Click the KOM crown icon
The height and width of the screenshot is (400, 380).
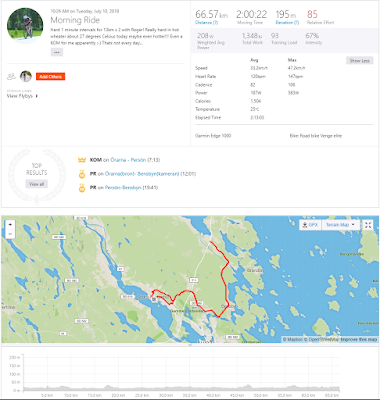pyautogui.click(x=82, y=160)
